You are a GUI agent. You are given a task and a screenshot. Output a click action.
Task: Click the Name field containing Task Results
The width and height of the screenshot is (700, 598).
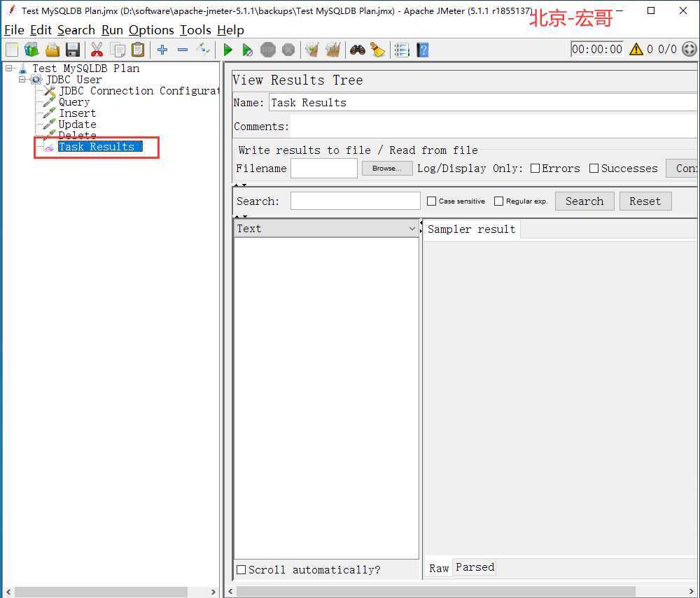pos(483,103)
